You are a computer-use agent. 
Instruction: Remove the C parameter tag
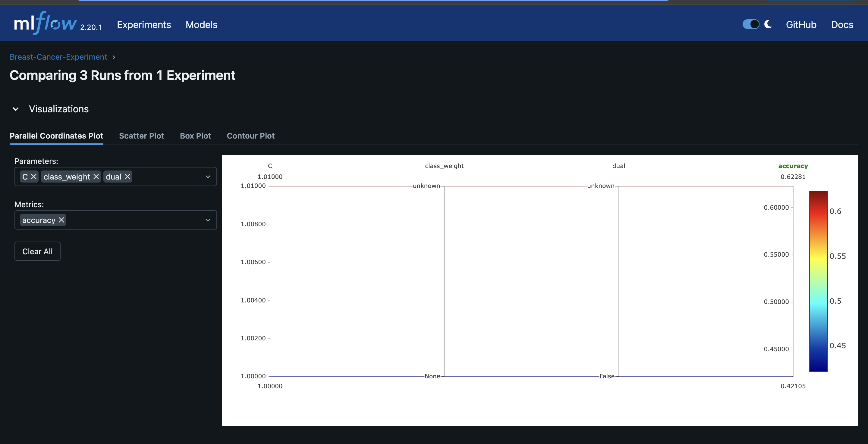34,177
